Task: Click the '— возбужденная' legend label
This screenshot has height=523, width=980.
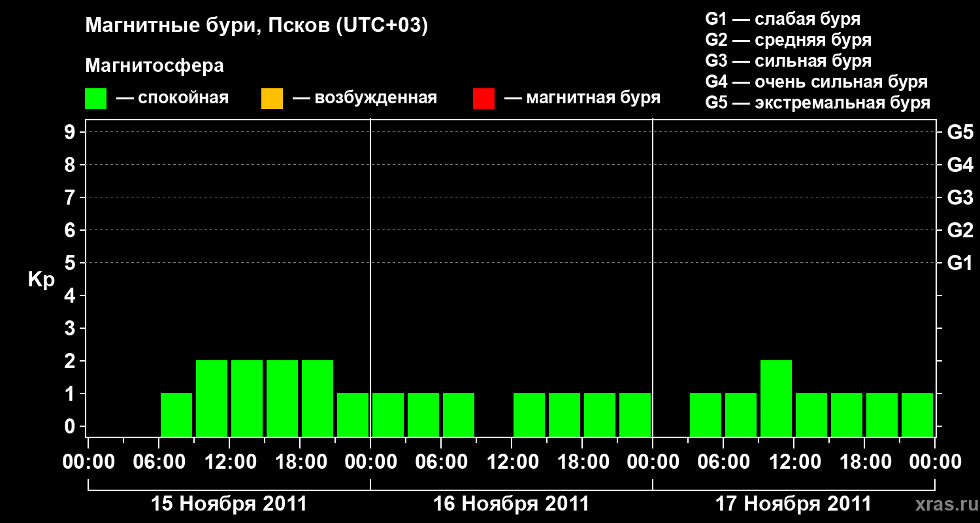Action: click(x=365, y=99)
